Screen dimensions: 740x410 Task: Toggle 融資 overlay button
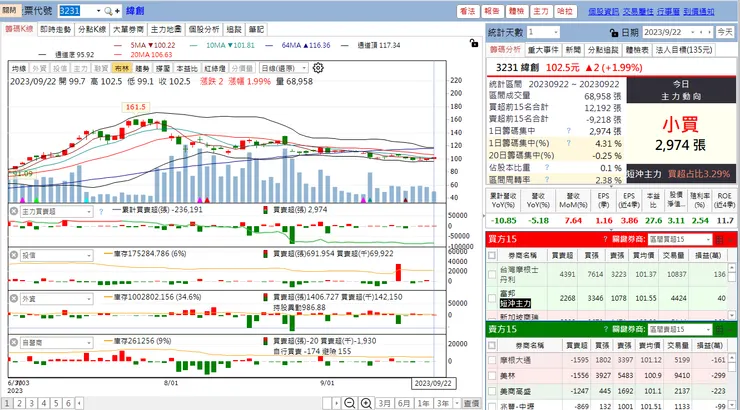point(101,68)
